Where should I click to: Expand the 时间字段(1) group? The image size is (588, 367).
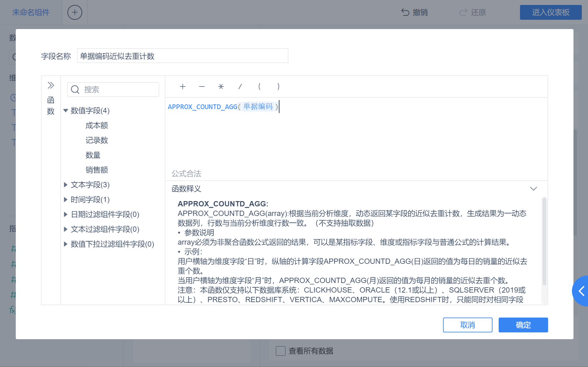(x=66, y=200)
